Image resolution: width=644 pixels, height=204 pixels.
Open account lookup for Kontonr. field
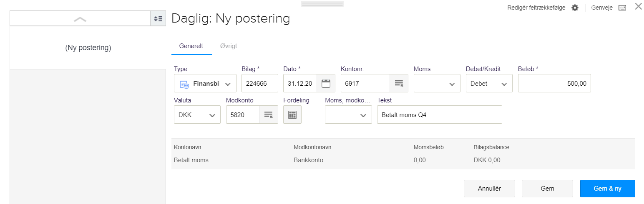click(x=399, y=83)
